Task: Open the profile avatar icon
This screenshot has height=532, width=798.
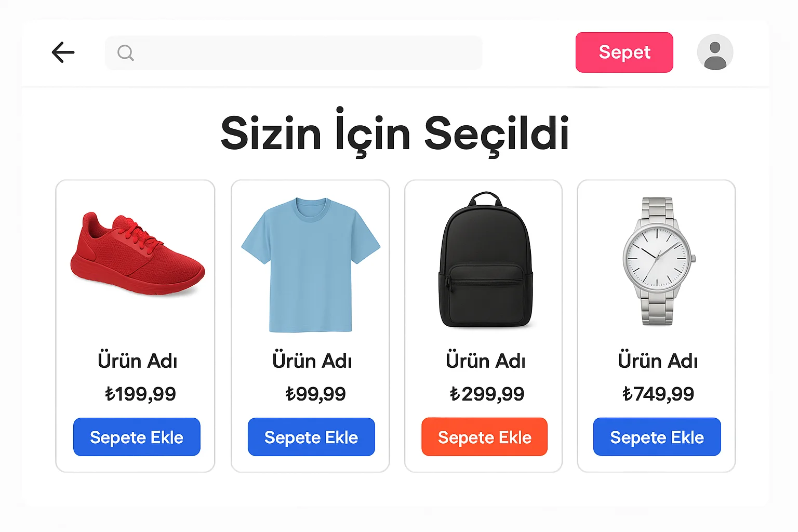Action: pos(715,52)
